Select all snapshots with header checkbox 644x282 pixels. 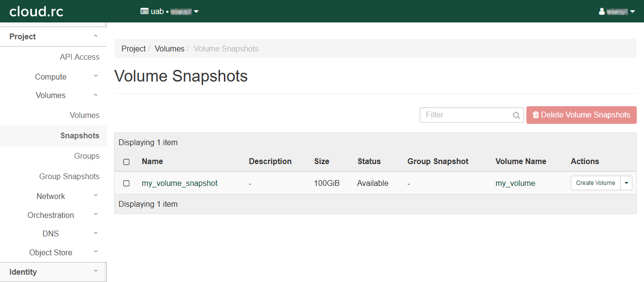[x=126, y=162]
